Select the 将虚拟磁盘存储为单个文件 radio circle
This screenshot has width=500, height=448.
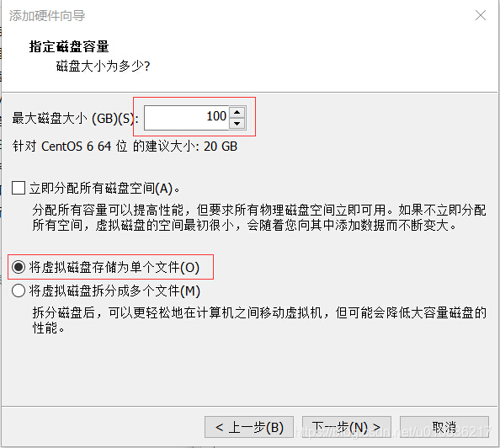pos(19,267)
